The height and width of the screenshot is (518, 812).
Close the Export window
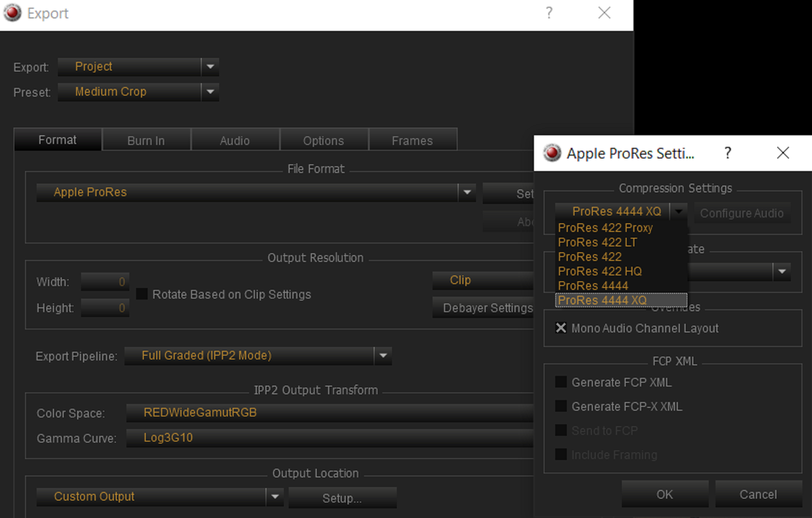(x=604, y=13)
